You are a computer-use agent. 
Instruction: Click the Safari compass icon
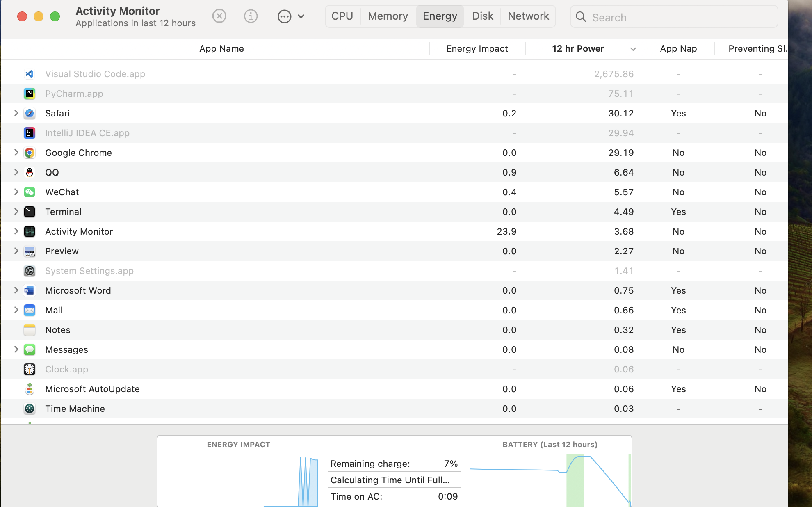pyautogui.click(x=30, y=114)
